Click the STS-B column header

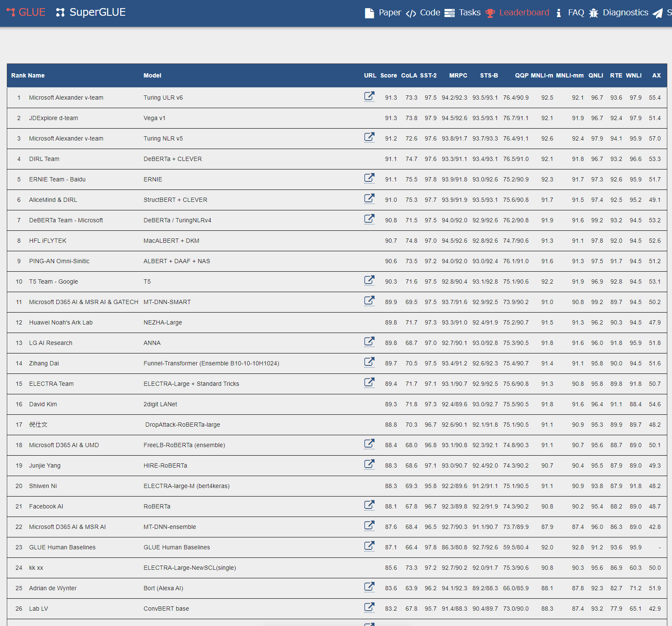pyautogui.click(x=489, y=75)
